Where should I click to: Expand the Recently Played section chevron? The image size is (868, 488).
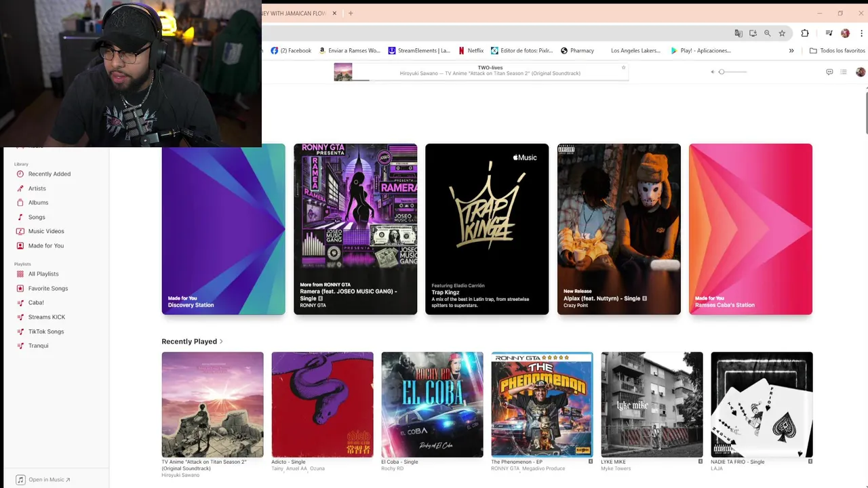[x=221, y=342]
